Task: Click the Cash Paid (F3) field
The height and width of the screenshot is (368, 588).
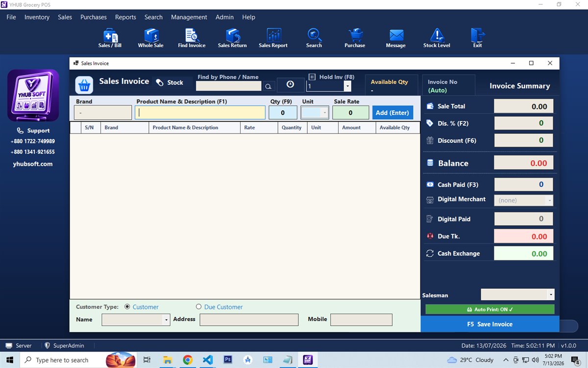Action: [523, 184]
